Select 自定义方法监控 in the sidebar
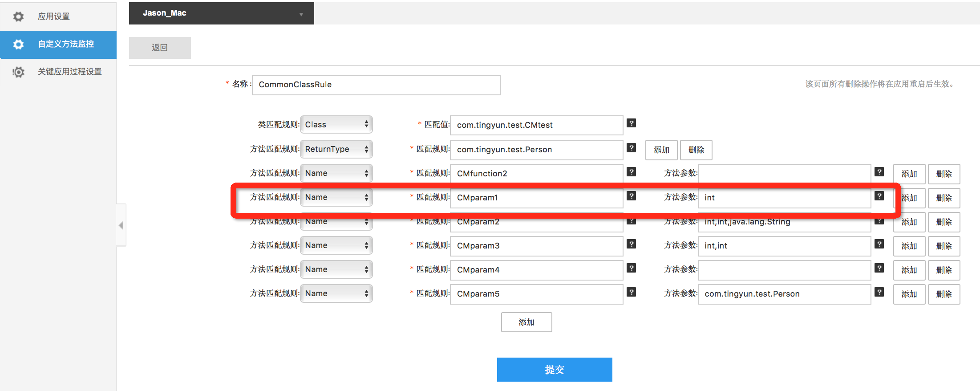This screenshot has height=391, width=980. tap(65, 44)
